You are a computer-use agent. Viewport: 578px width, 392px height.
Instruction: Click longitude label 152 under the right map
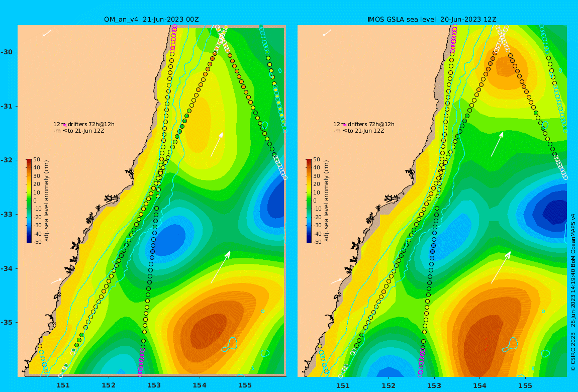point(389,385)
